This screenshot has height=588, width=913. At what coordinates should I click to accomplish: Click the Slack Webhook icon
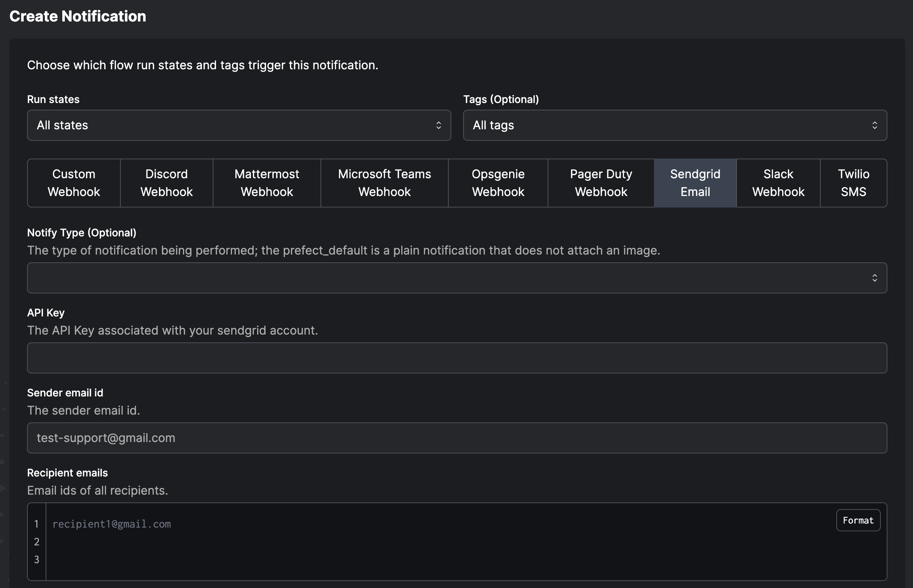point(778,183)
